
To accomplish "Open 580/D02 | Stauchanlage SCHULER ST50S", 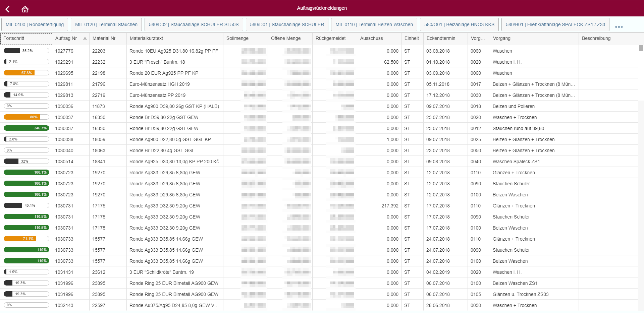I will click(x=194, y=24).
